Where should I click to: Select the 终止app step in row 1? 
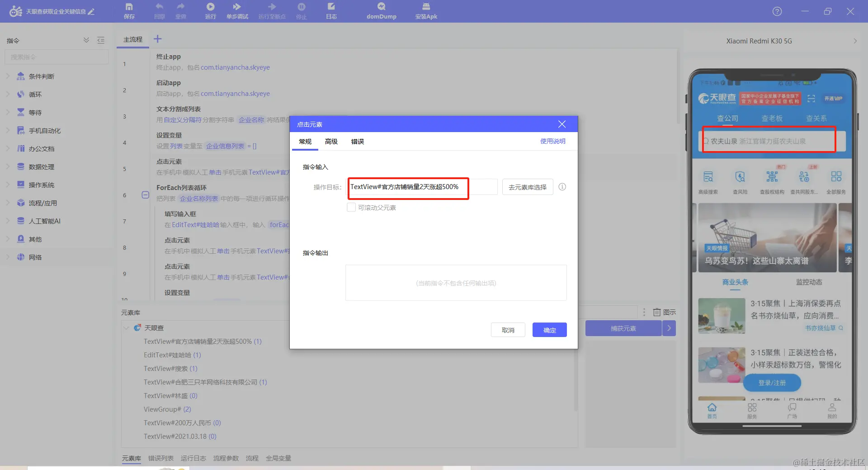(413, 62)
